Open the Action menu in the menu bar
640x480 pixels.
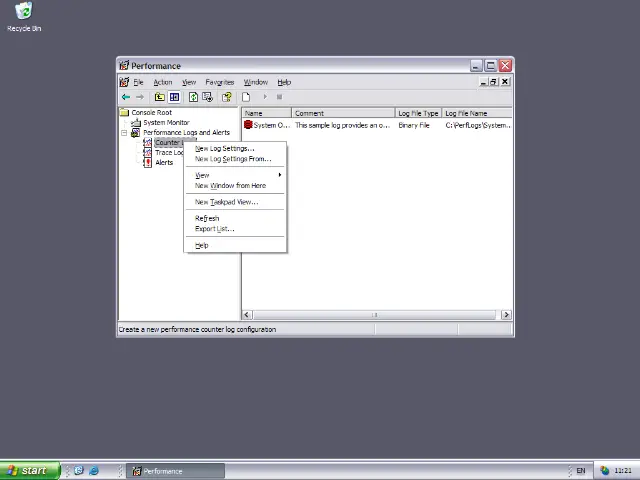[x=162, y=82]
